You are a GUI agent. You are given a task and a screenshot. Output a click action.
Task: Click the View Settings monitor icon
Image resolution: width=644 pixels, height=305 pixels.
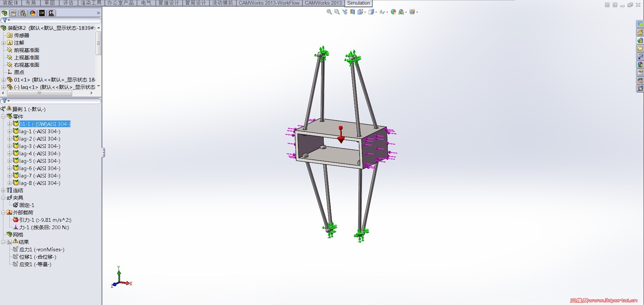point(412,12)
